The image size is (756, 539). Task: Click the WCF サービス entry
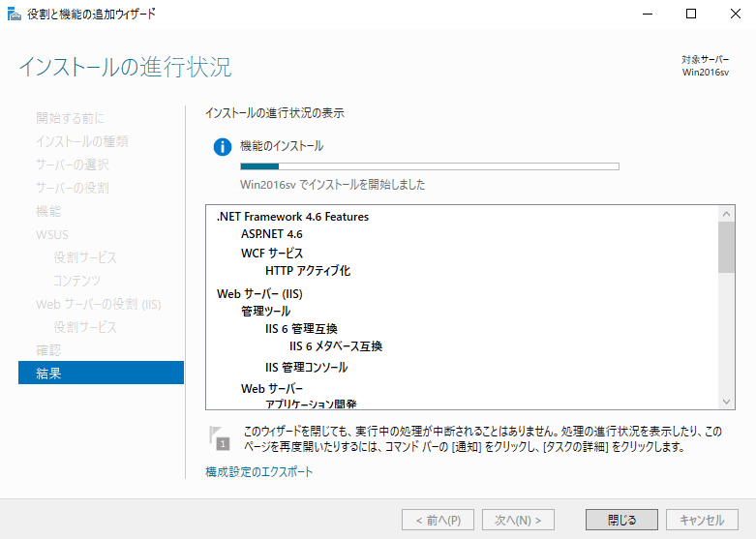point(272,254)
